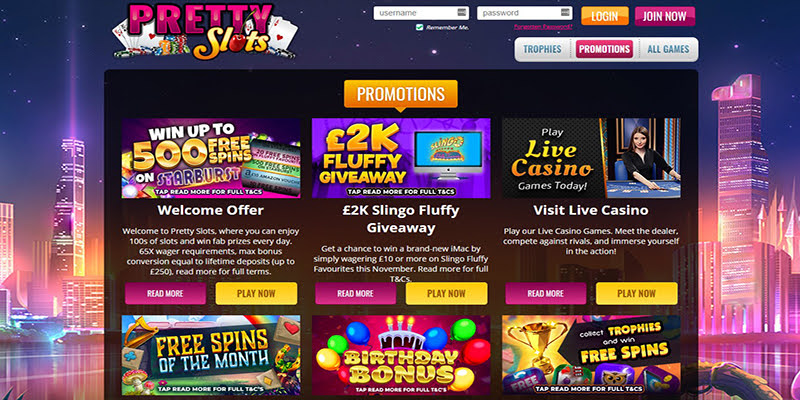Switch to the All Games tab
Image resolution: width=800 pixels, height=400 pixels.
pyautogui.click(x=668, y=49)
